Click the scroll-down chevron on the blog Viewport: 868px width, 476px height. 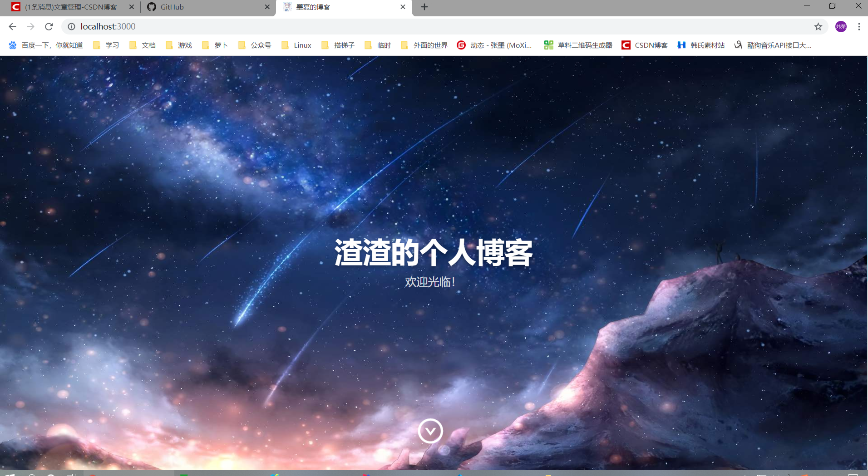[x=430, y=431]
